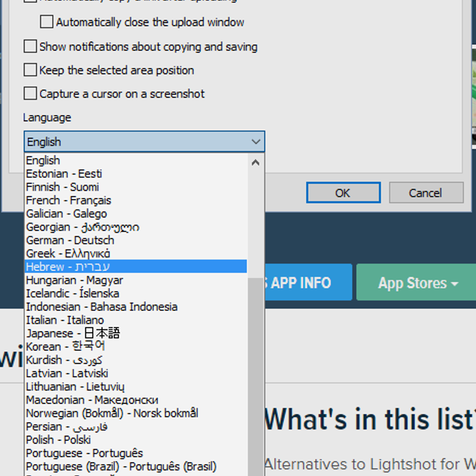This screenshot has width=476, height=476.
Task: Choose the Korean language entry
Action: [x=136, y=347]
